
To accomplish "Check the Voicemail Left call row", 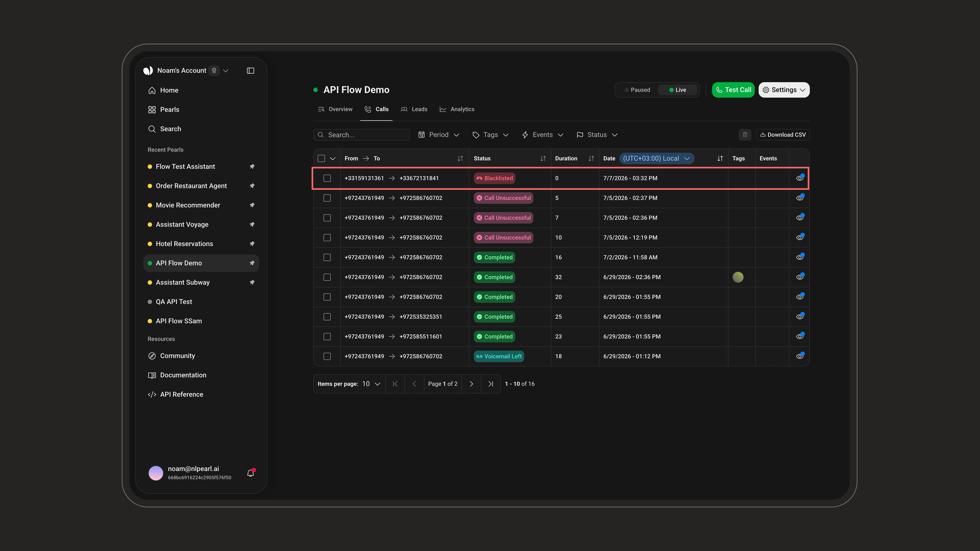I will coord(327,356).
